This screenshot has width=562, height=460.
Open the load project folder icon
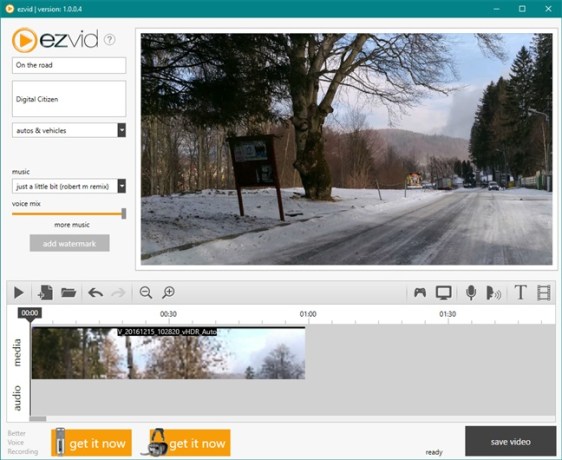coord(68,292)
